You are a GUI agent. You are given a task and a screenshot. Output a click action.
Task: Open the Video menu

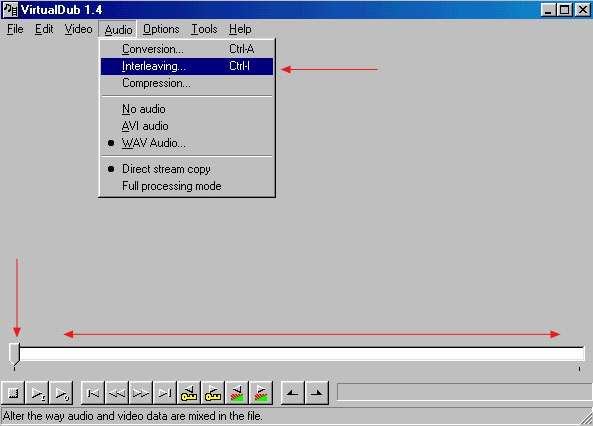[x=78, y=29]
